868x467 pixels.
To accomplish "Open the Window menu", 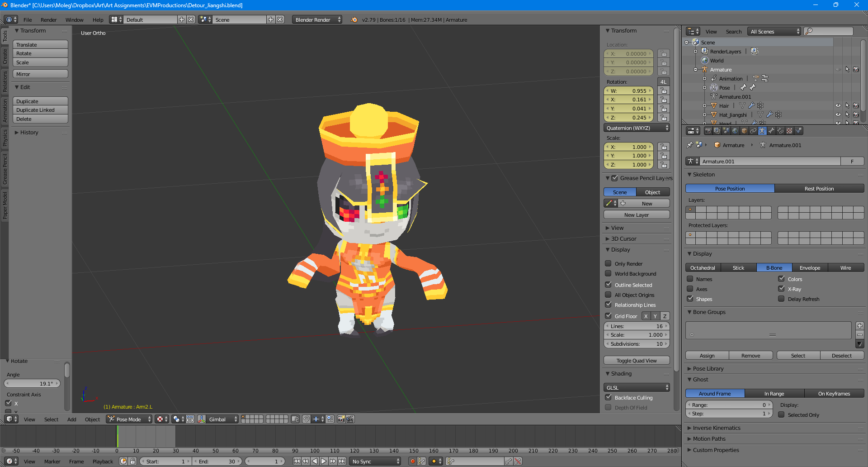I will (74, 20).
